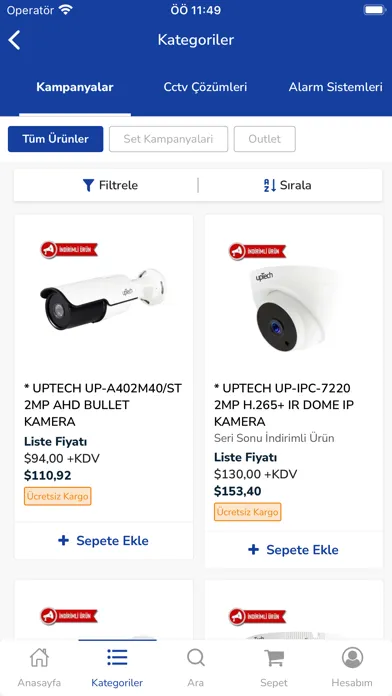392x696 pixels.
Task: Tap the Kategoriler list icon
Action: (x=117, y=657)
